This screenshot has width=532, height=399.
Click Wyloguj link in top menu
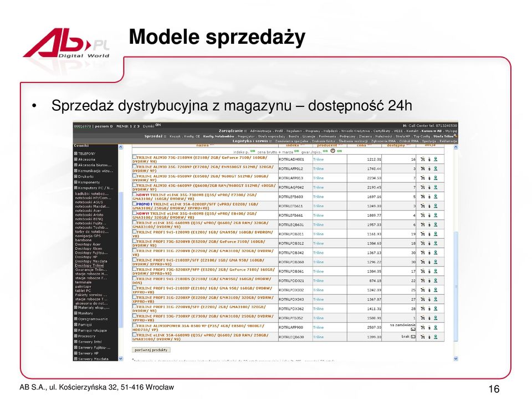pos(451,131)
